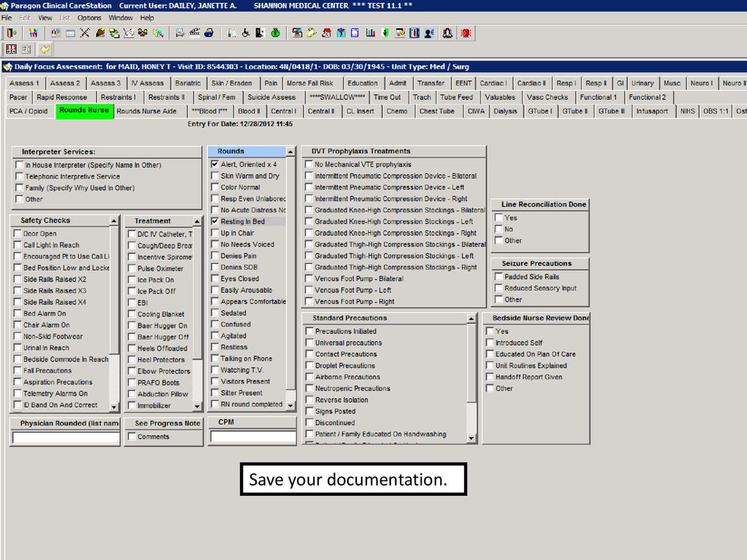Check Telephonic Interpretive Service box
This screenshot has height=560, width=747.
[x=20, y=176]
